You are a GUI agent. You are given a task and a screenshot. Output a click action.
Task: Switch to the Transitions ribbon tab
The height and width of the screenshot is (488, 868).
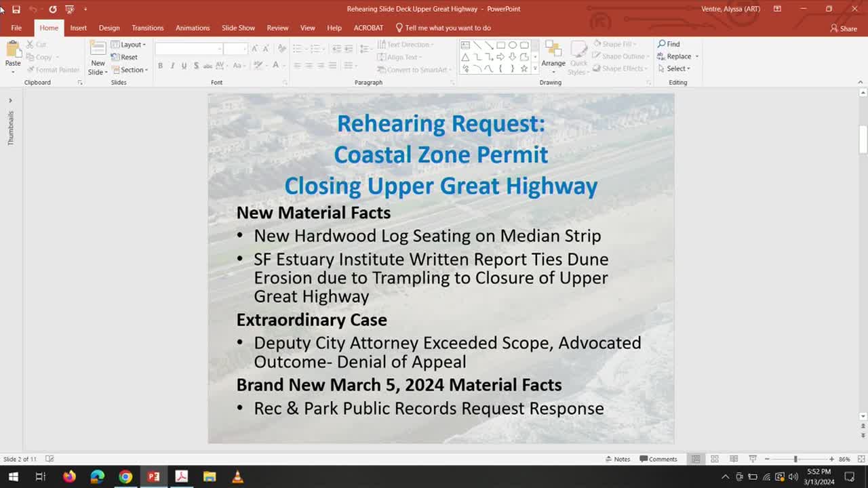[147, 28]
